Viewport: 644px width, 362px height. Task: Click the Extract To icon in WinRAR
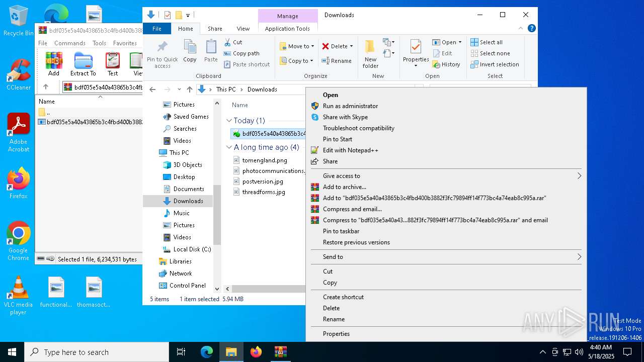coord(83,64)
